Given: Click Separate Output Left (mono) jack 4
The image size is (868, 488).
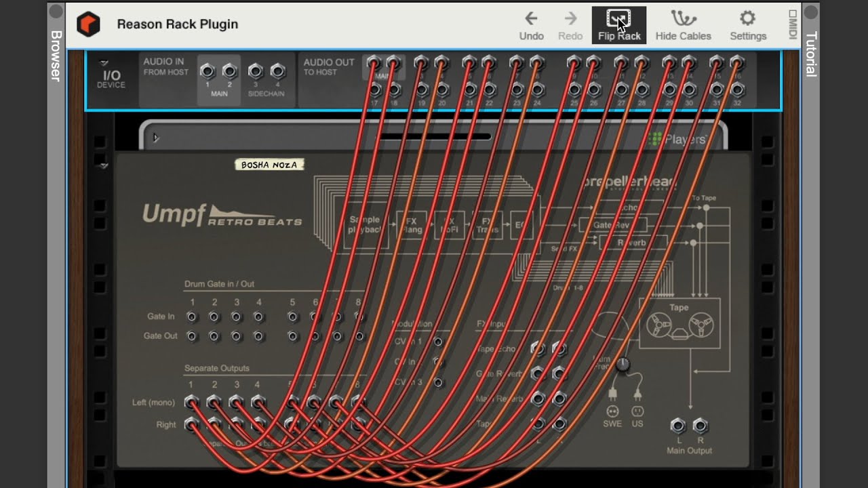Looking at the screenshot, I should tap(258, 403).
